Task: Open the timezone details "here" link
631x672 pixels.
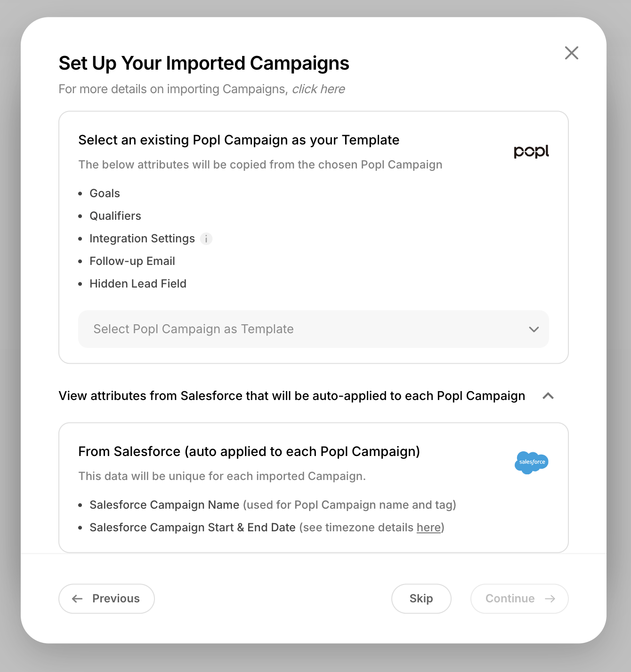Action: (429, 528)
